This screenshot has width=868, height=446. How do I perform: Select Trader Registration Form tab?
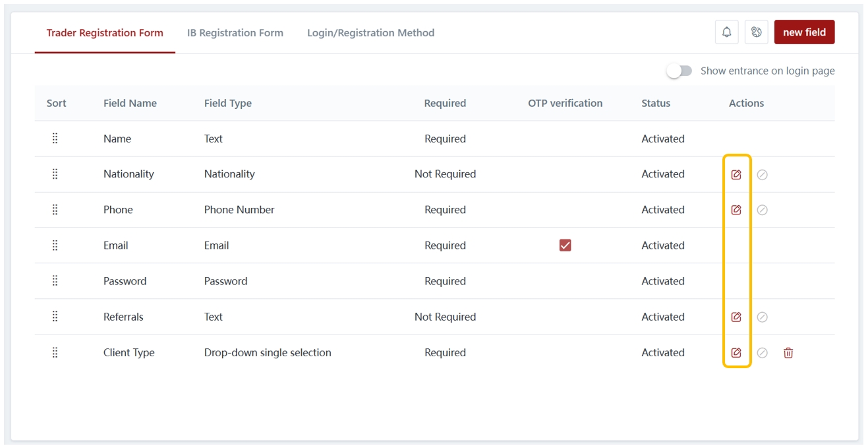[x=105, y=33]
